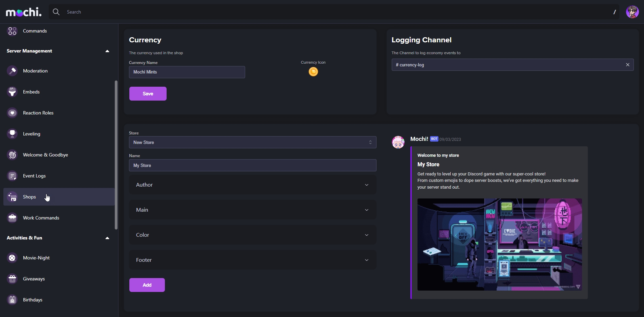Open Leveling settings

[x=31, y=134]
